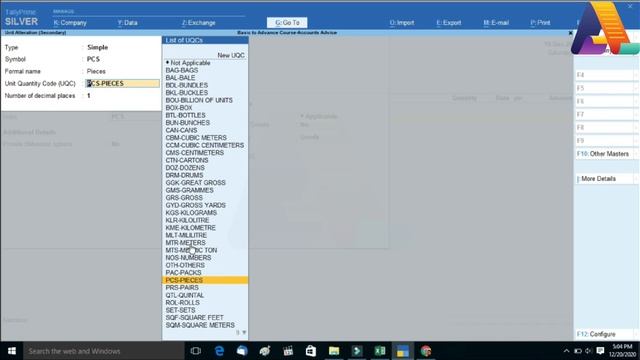Viewport: 640px width, 360px height.
Task: Open the K: Company menu
Action: [70, 23]
